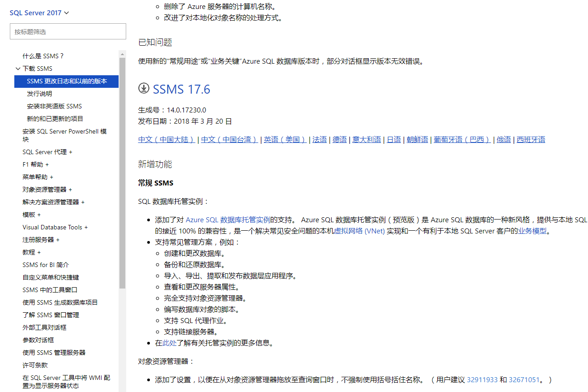The image size is (588, 392).
Task: Download 中文（中国大陆） version
Action: click(x=167, y=139)
